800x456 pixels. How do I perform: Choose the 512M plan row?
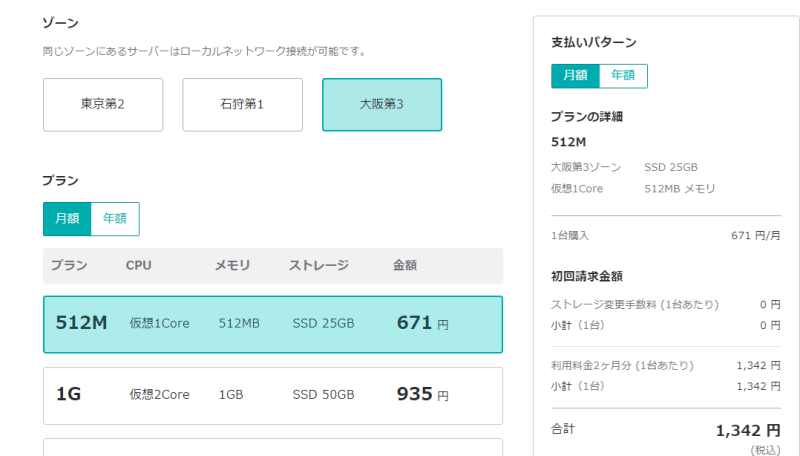point(273,324)
